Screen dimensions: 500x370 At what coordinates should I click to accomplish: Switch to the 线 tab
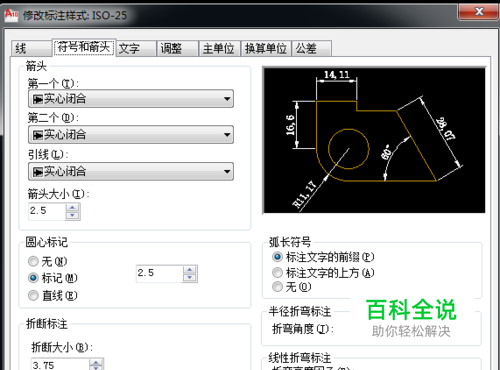pos(32,49)
